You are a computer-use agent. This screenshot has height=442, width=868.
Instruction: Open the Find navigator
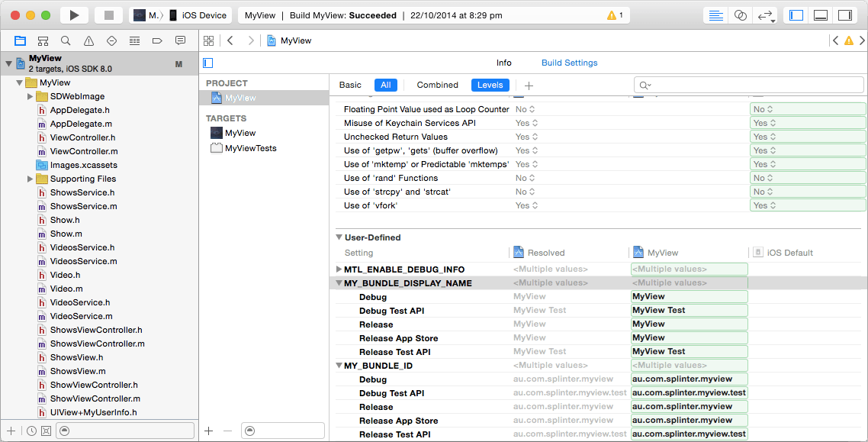click(x=66, y=40)
